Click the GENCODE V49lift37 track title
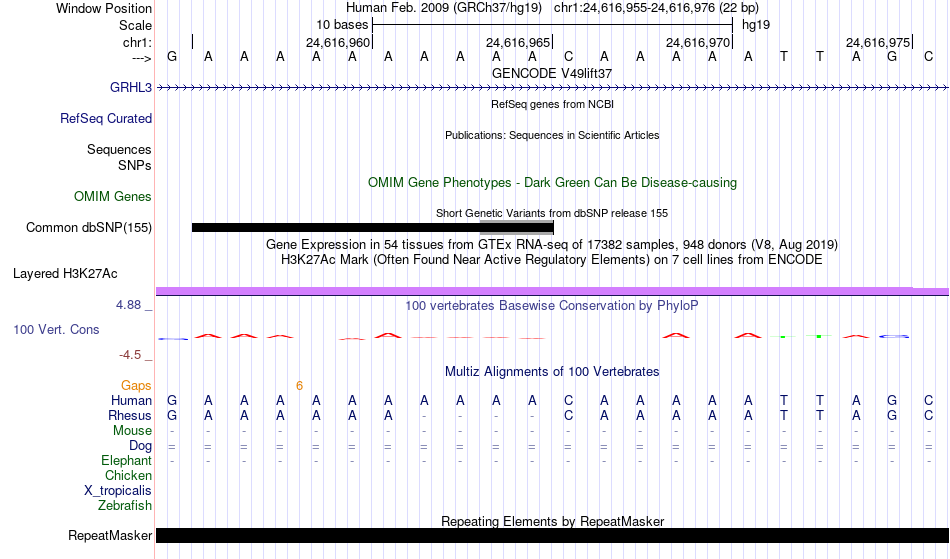The image size is (950, 559). click(552, 73)
